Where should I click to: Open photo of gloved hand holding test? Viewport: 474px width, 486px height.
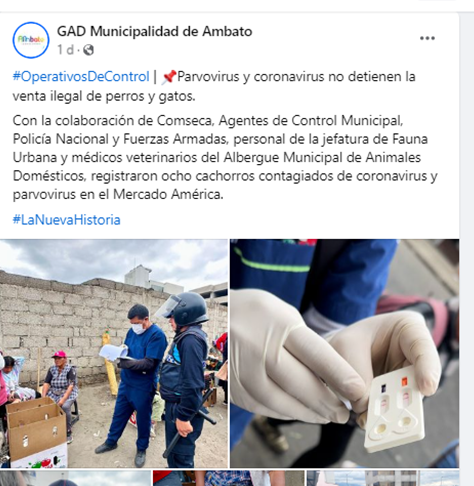pyautogui.click(x=344, y=353)
